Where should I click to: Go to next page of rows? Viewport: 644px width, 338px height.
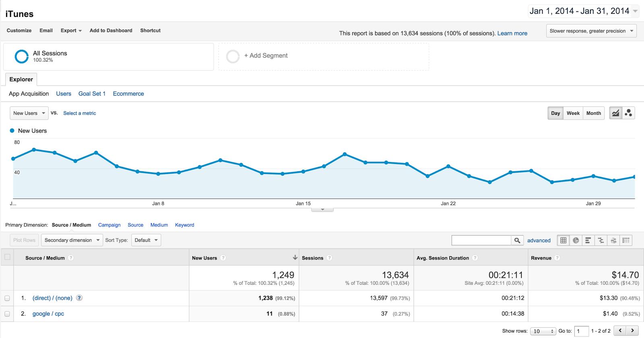click(633, 331)
